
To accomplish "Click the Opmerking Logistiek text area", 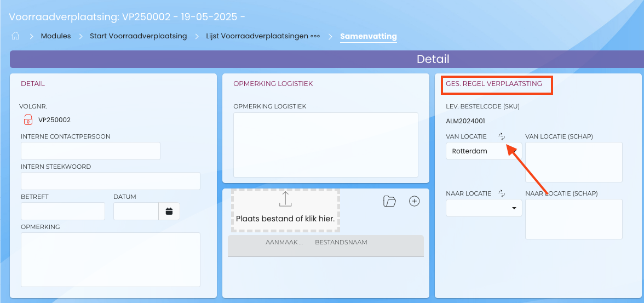I will [326, 145].
